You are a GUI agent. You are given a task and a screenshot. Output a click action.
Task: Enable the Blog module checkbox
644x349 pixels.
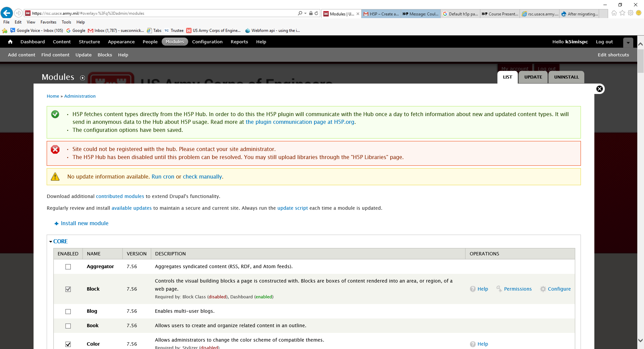click(x=68, y=311)
